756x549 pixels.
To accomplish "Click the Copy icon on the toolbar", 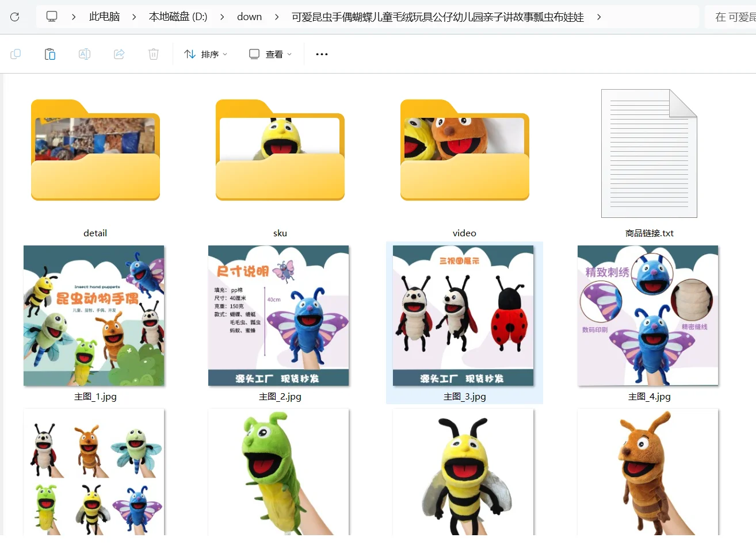I will 16,53.
